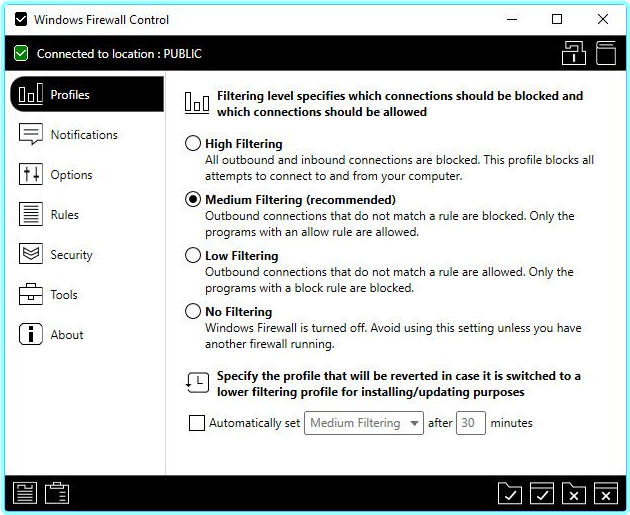
Task: Choose the Low Filtering profile option
Action: click(193, 256)
